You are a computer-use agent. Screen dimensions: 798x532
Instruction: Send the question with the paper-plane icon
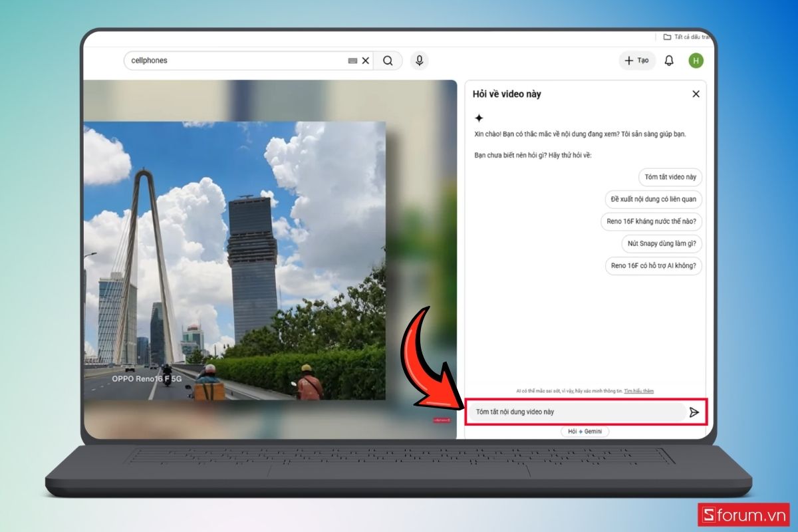(694, 412)
